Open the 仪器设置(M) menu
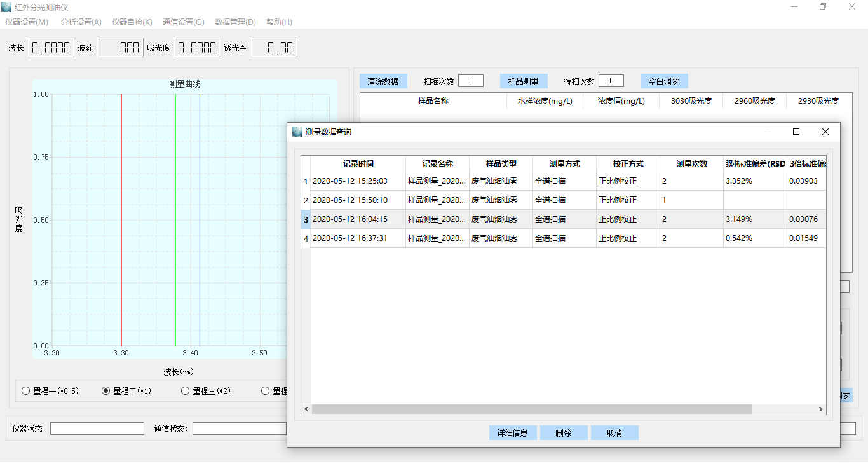 [x=26, y=22]
